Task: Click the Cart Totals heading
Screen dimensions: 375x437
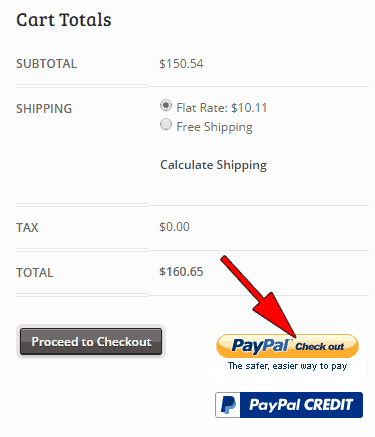Action: pyautogui.click(x=64, y=20)
